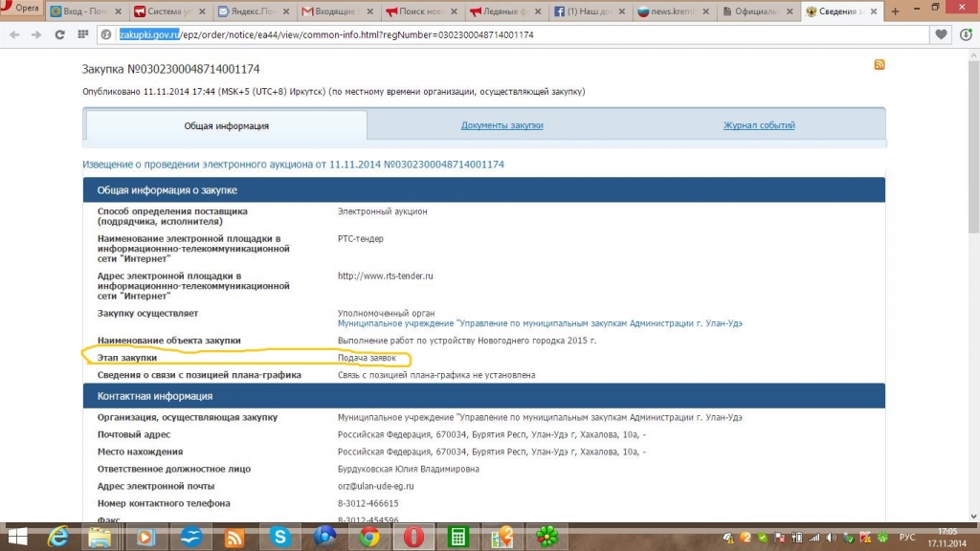
Task: Click the heart bookmark icon in address bar
Action: point(942,34)
